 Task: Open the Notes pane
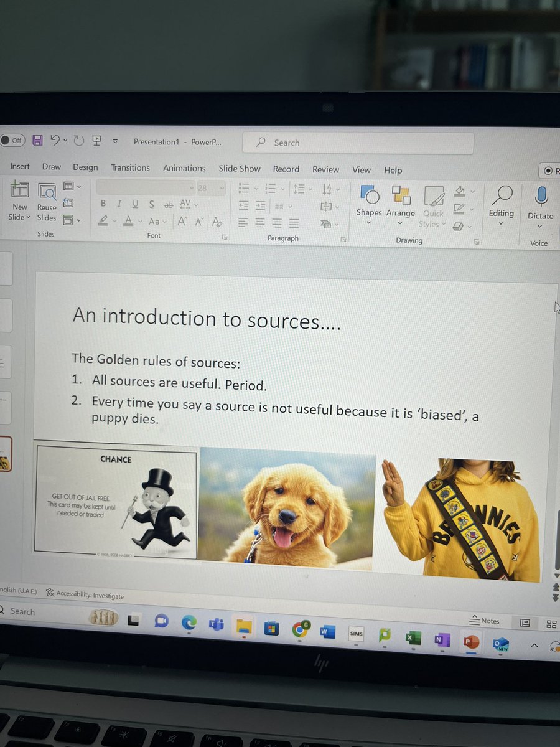tap(484, 621)
